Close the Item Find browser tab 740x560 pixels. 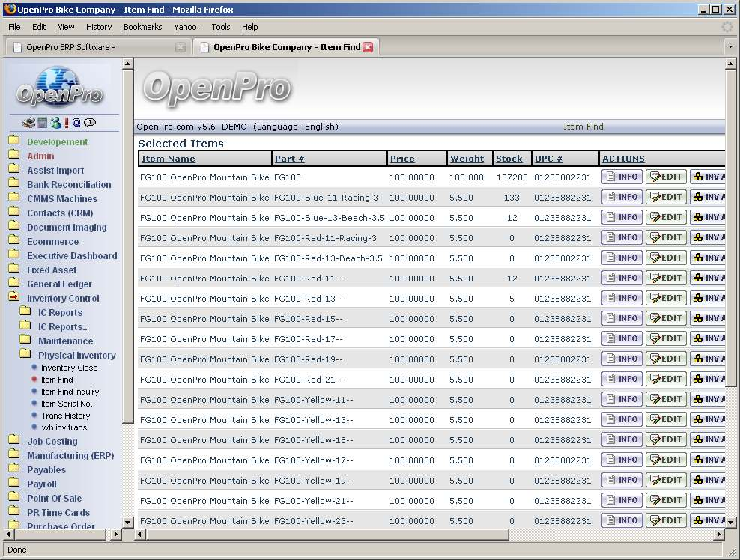point(368,47)
